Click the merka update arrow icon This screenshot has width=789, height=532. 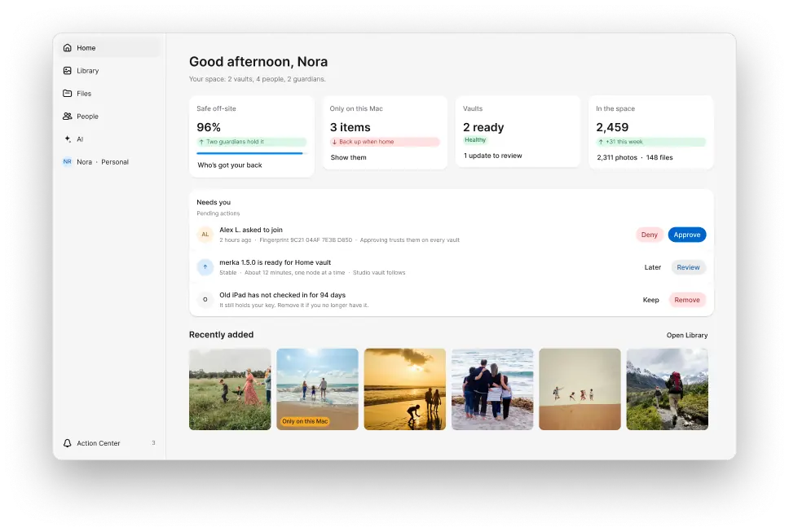(x=205, y=267)
